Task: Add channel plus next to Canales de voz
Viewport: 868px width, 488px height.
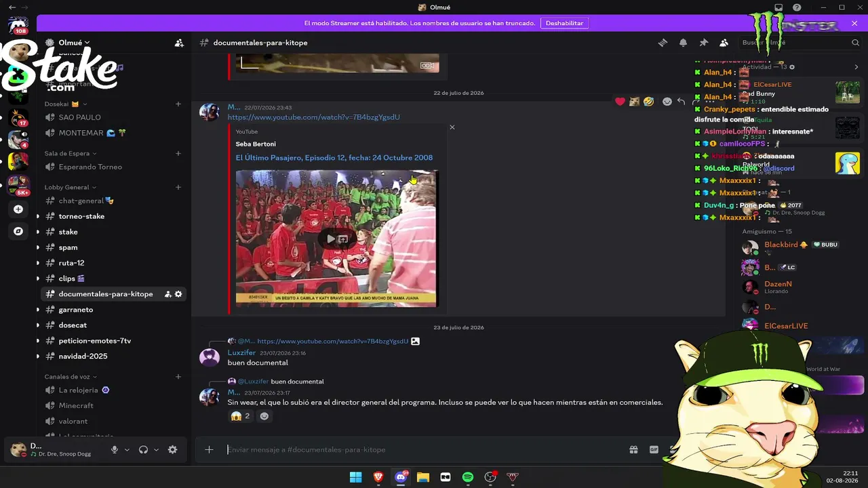Action: click(x=178, y=377)
